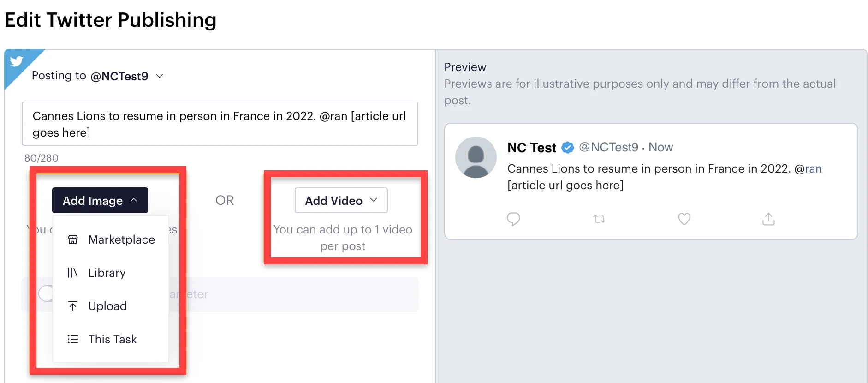Click the verified badge beside NC Test
The height and width of the screenshot is (383, 868).
pyautogui.click(x=568, y=148)
